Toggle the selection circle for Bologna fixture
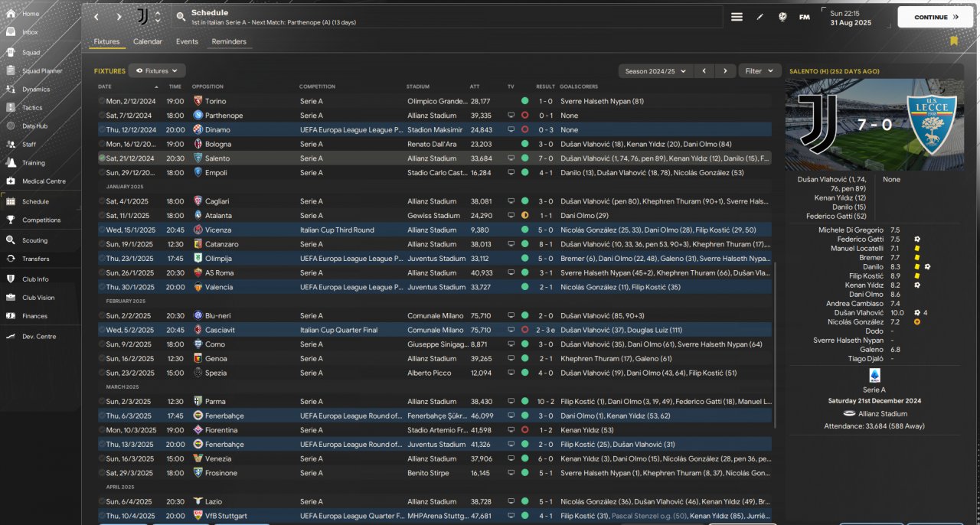This screenshot has width=980, height=525. coord(102,144)
